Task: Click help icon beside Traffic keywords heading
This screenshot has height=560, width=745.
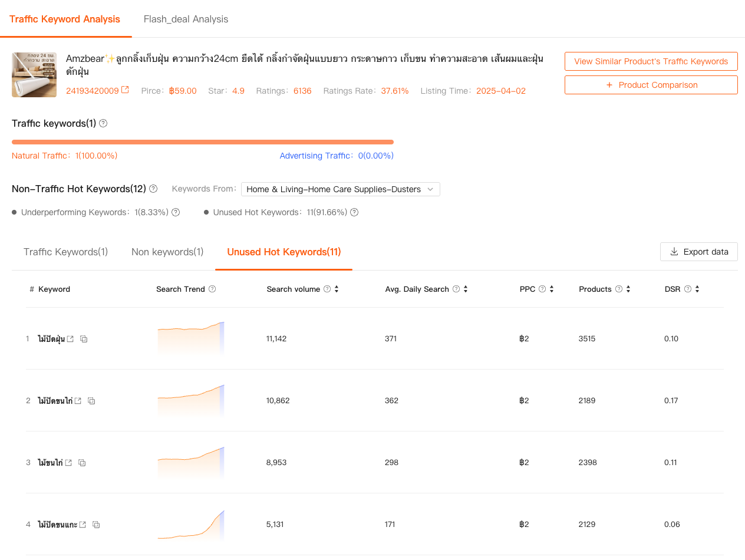Action: (103, 123)
